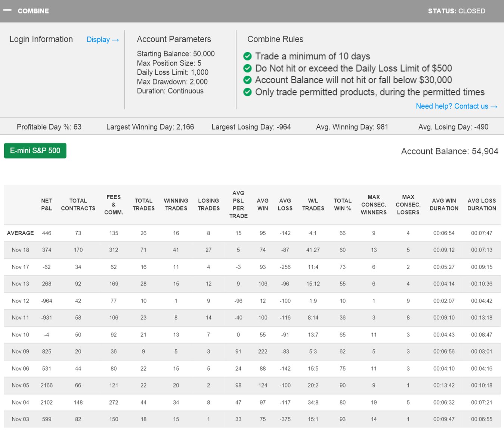Select the Nov 18 row
Image resolution: width=504 pixels, height=430 pixels.
(21, 250)
